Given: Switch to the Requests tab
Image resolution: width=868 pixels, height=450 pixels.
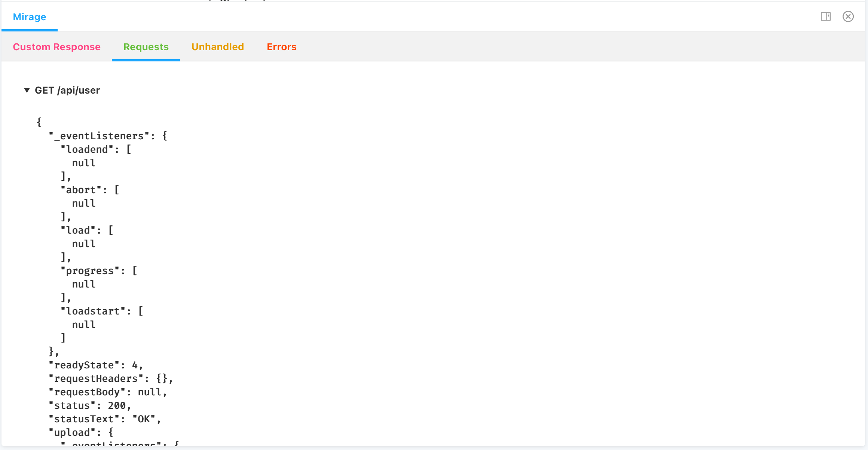Looking at the screenshot, I should pyautogui.click(x=146, y=47).
